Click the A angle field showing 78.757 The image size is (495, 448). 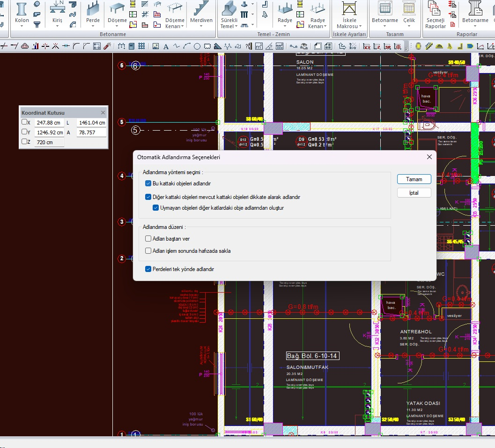coord(91,132)
